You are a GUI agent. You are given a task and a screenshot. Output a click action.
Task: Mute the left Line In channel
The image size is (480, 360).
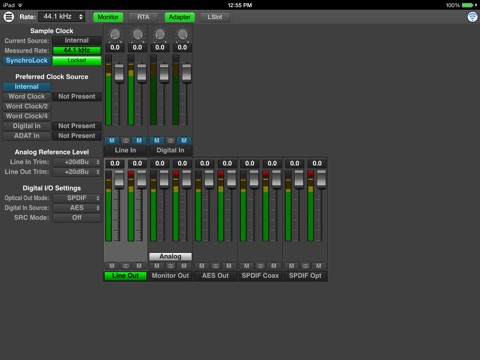[112, 141]
